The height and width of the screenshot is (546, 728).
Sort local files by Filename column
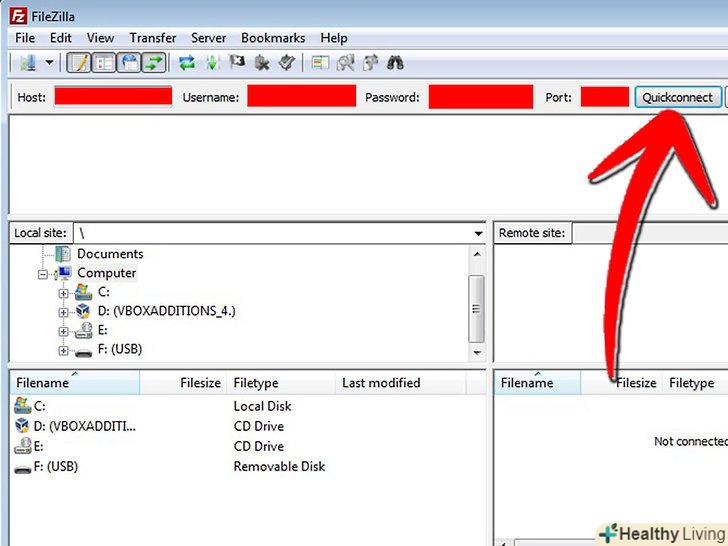click(75, 383)
